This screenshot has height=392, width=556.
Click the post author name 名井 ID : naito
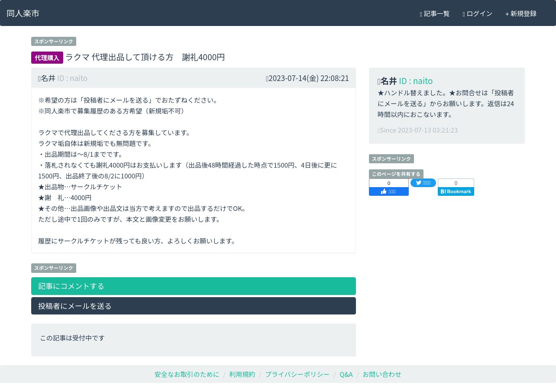(63, 78)
